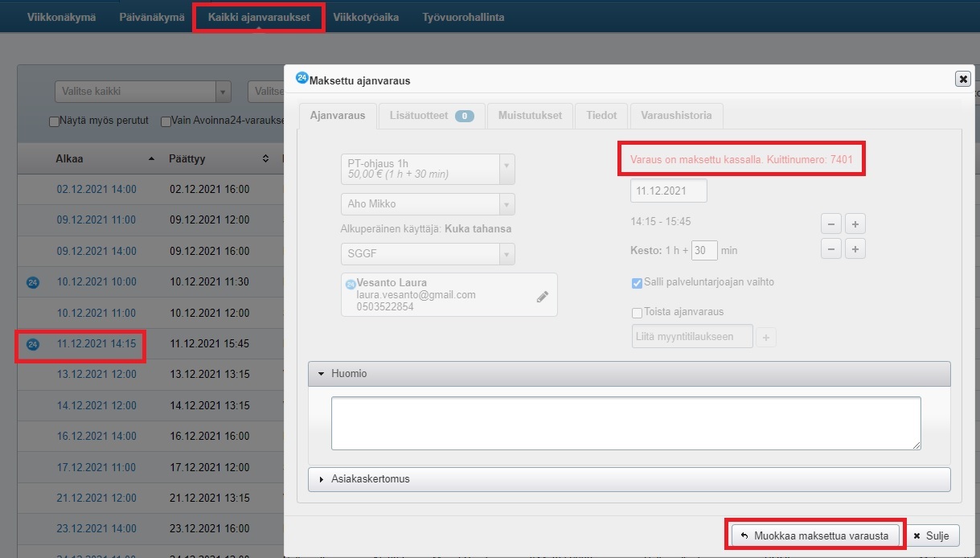Click Muokkaa maksettua varausta button
The width and height of the screenshot is (980, 558).
[815, 535]
